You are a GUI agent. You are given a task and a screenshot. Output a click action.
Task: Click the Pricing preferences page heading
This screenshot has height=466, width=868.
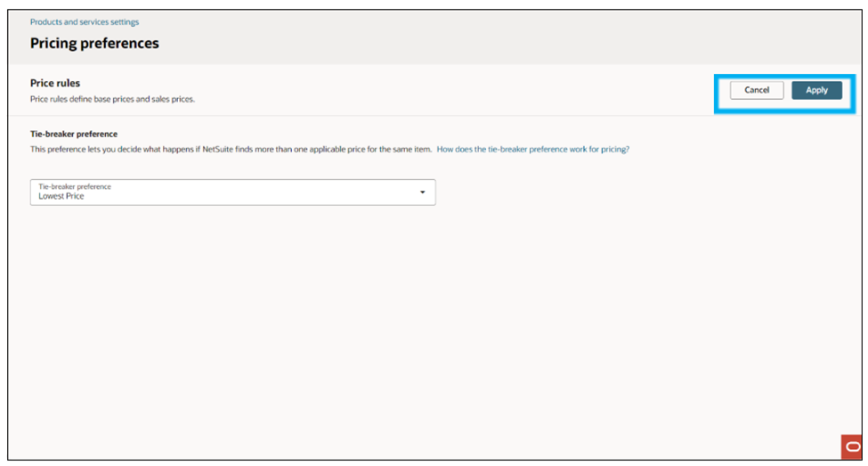click(94, 44)
